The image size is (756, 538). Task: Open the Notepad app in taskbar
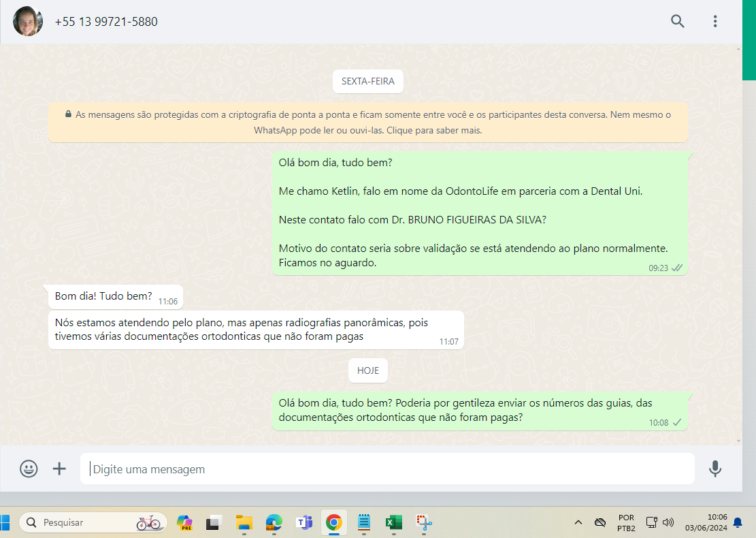[364, 522]
